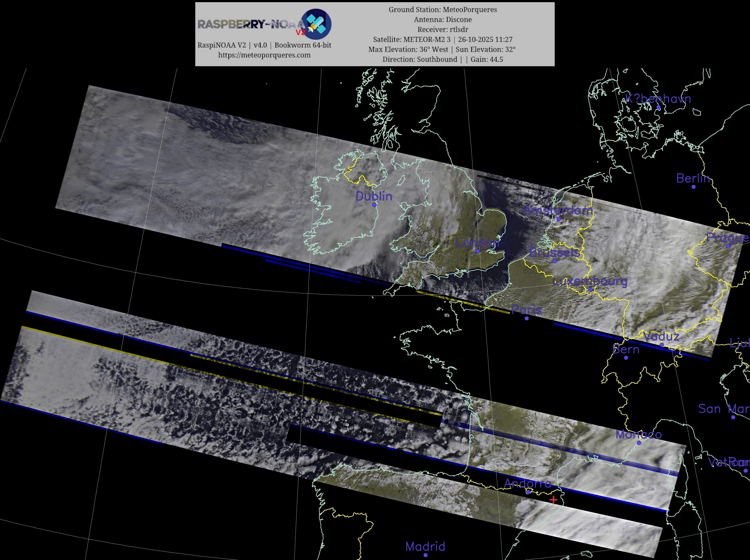Viewport: 750px width, 560px height.
Task: Click the Madrid city marker dot
Action: [425, 555]
